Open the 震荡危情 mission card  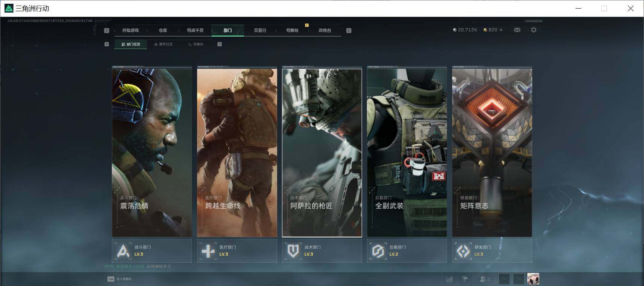pyautogui.click(x=152, y=153)
